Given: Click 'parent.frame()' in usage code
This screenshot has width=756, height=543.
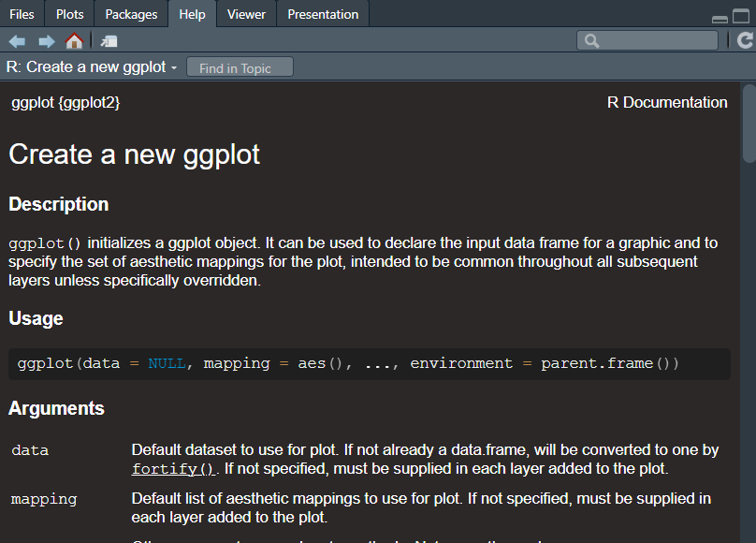Looking at the screenshot, I should pos(609,363).
